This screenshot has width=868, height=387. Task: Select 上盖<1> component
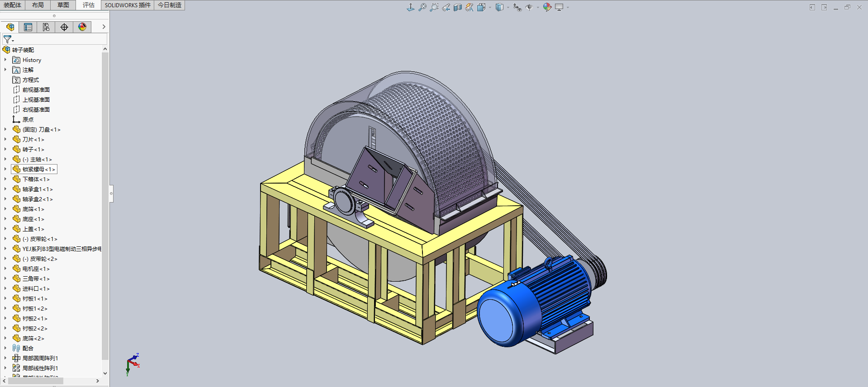pyautogui.click(x=33, y=229)
